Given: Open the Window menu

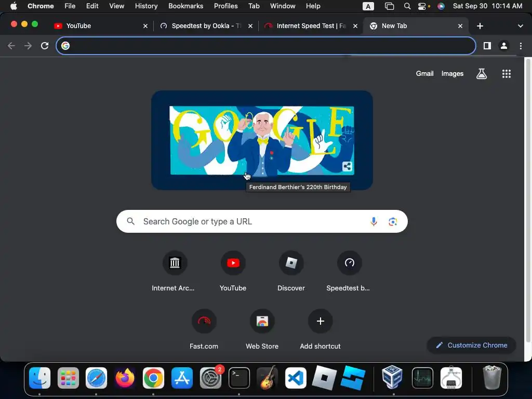Looking at the screenshot, I should click(x=283, y=6).
